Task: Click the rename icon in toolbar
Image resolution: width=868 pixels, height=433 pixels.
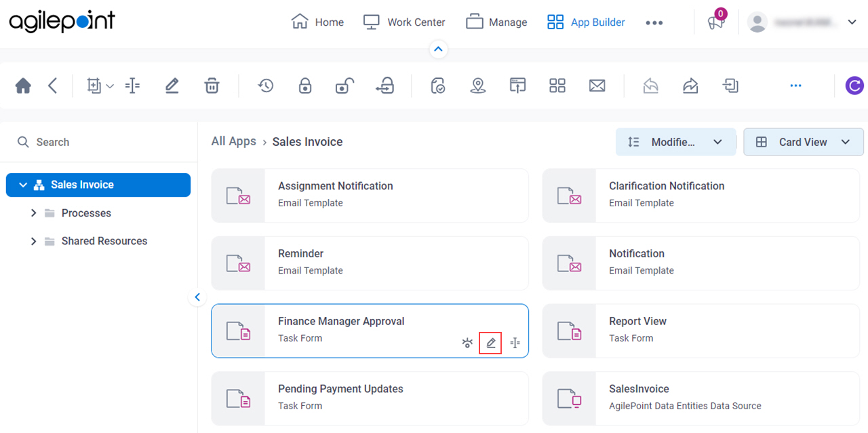Action: [x=133, y=86]
